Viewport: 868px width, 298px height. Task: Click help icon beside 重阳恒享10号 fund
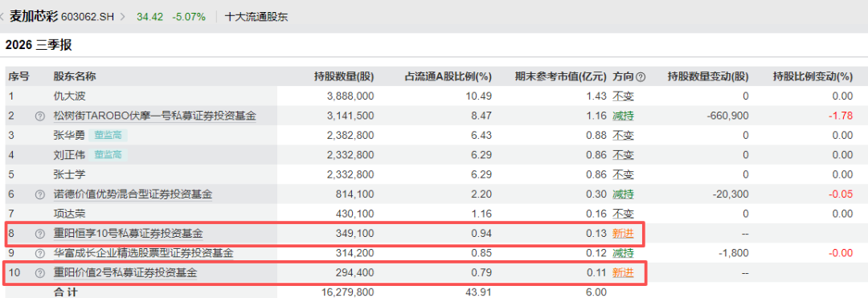click(x=39, y=234)
